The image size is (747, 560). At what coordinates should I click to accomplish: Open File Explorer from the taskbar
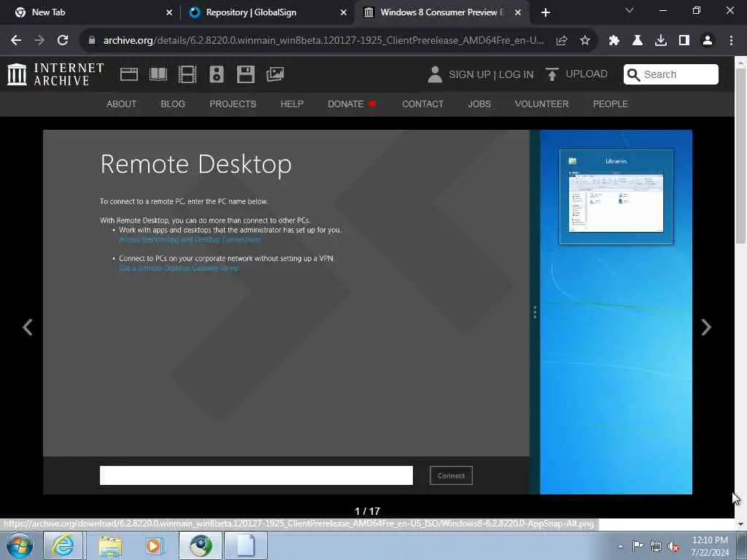click(x=110, y=545)
